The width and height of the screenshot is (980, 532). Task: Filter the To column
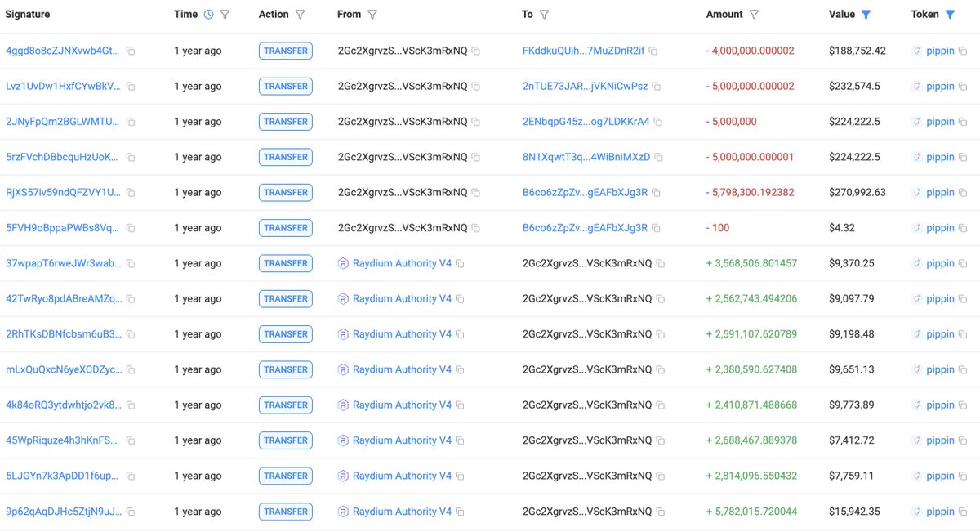tap(544, 15)
